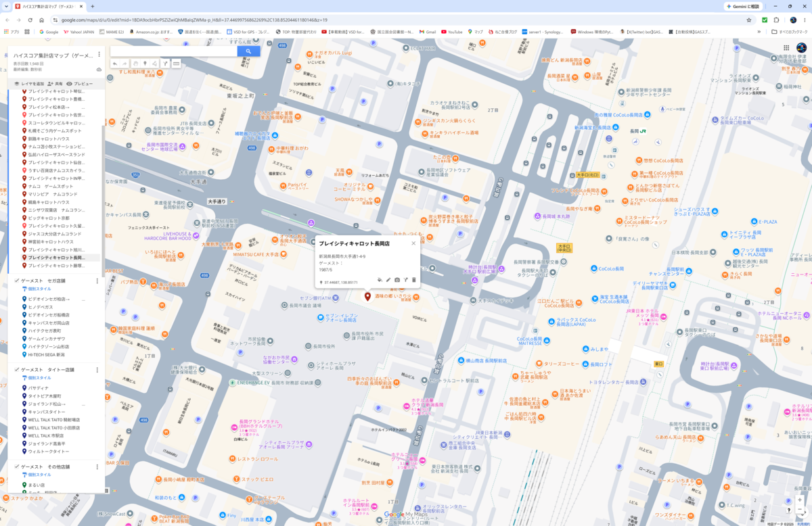Image resolution: width=812 pixels, height=526 pixels.
Task: Select HI-TECH SEGA 新潟 list item
Action: [x=46, y=354]
